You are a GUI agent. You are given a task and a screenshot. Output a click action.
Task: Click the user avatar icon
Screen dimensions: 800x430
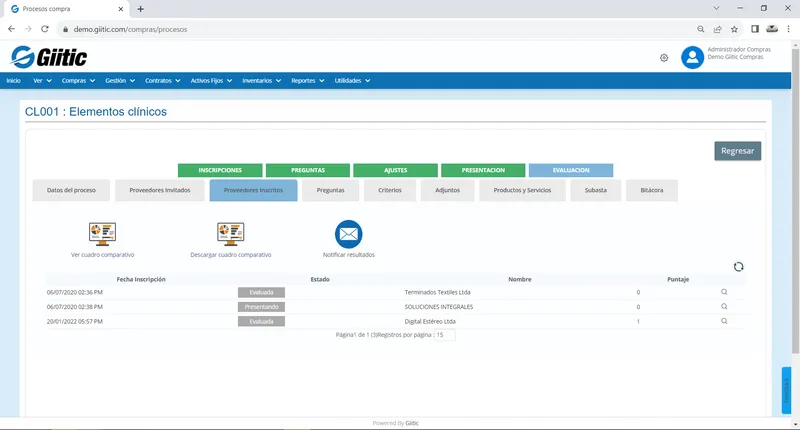[x=692, y=57]
